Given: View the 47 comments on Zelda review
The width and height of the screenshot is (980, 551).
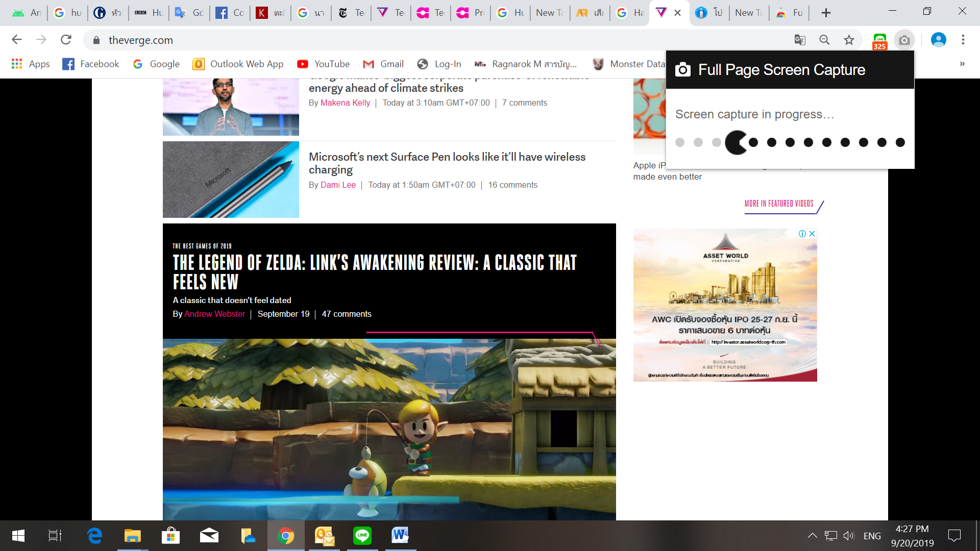Looking at the screenshot, I should 347,314.
